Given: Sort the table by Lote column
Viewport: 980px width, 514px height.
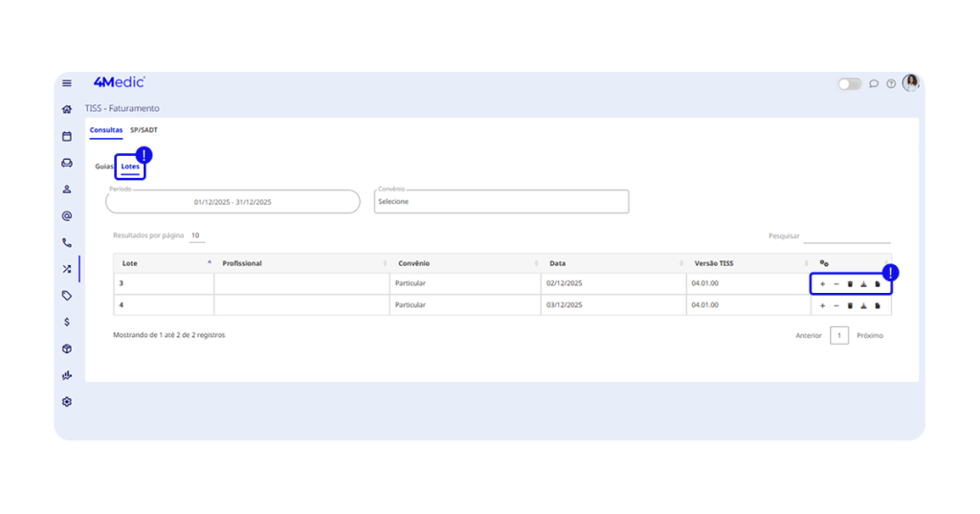Looking at the screenshot, I should (164, 263).
